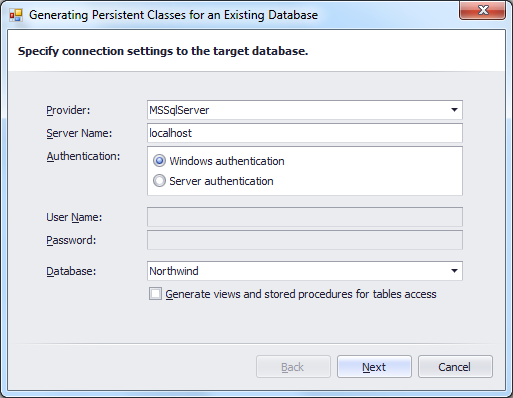
Task: Enable Generate views and stored procedures checkbox
Action: point(155,294)
